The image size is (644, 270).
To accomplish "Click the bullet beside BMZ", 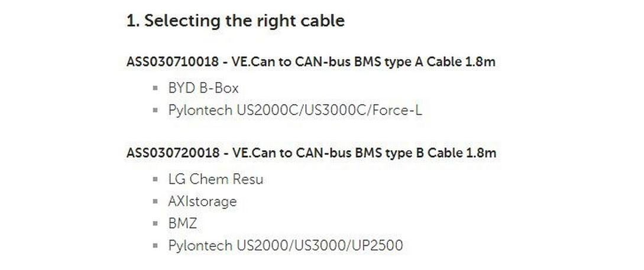I will click(155, 224).
